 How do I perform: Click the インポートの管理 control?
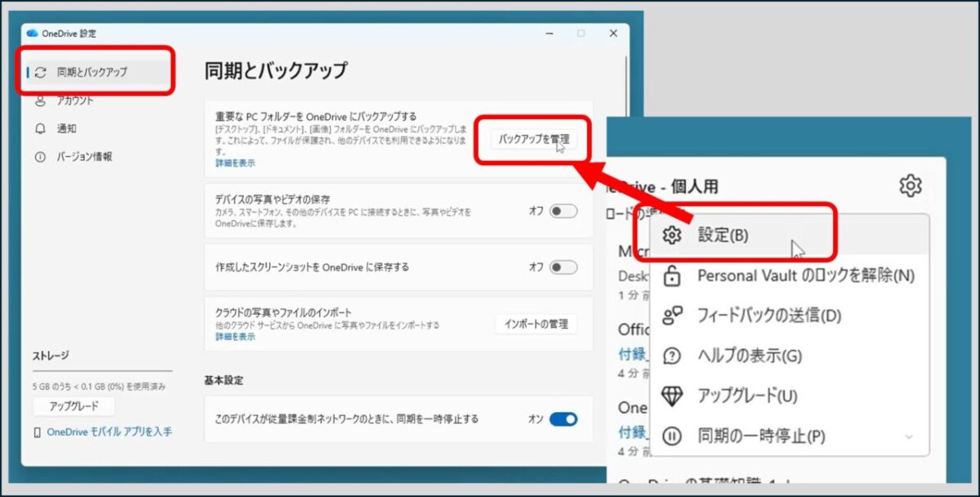tap(537, 324)
